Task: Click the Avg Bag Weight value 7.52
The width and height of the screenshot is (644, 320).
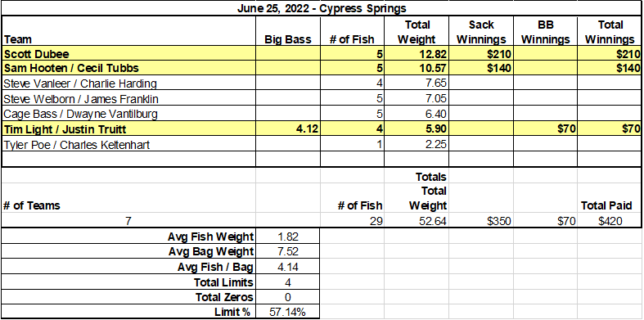Action: tap(288, 252)
